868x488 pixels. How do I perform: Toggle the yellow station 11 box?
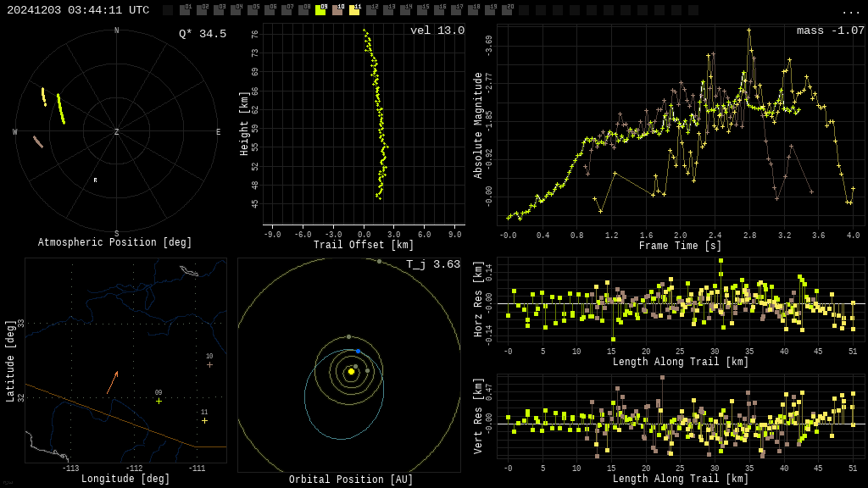click(354, 10)
